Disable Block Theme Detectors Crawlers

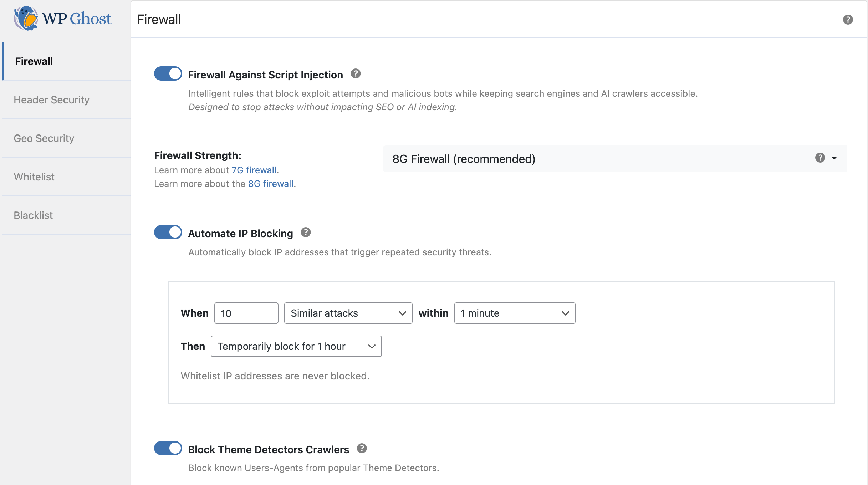coord(168,448)
